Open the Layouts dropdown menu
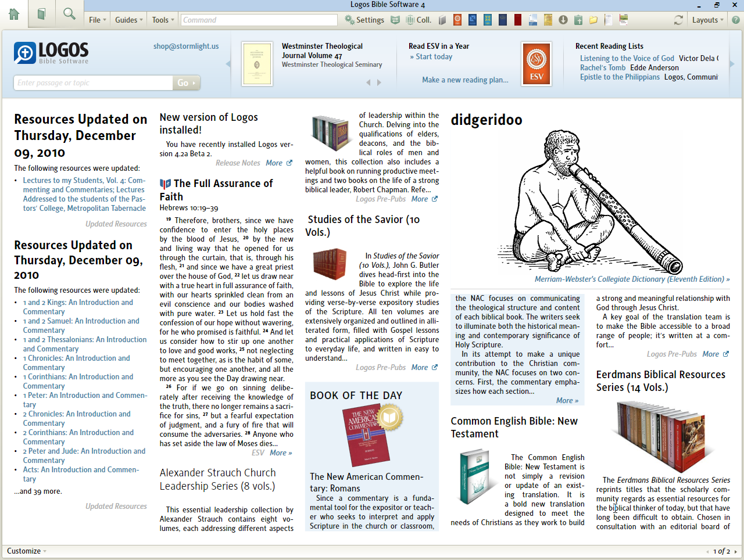This screenshot has height=560, width=744. 707,20
